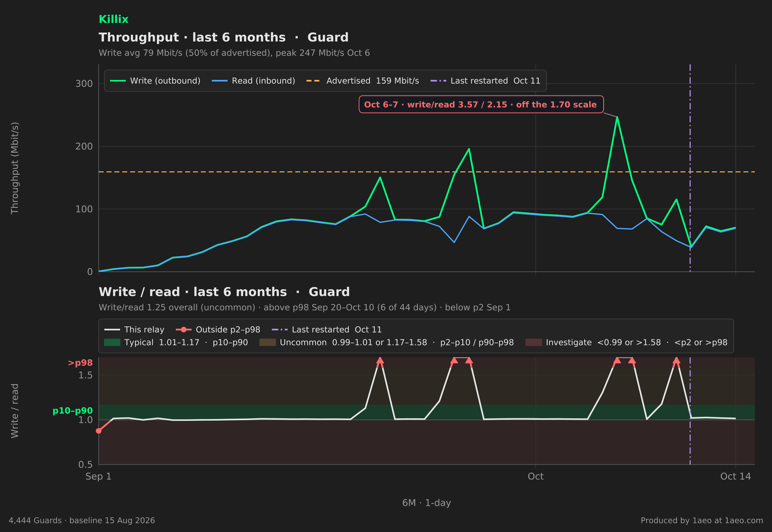Click the '4,444 Guards · baseline 15 Aug 2026' footer
Viewport: 772px width, 532px height.
tap(82, 521)
